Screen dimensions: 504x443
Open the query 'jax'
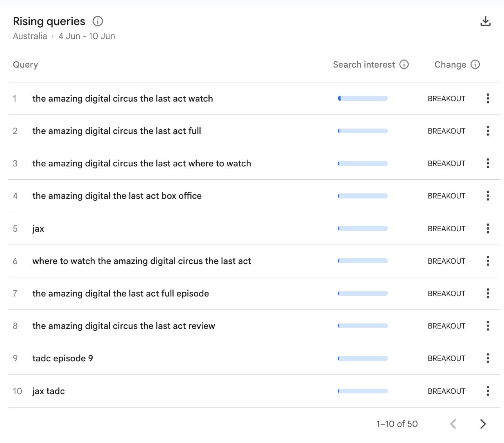38,229
